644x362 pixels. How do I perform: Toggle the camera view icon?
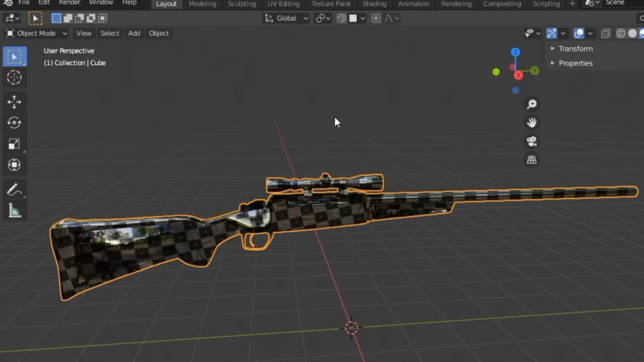[532, 141]
